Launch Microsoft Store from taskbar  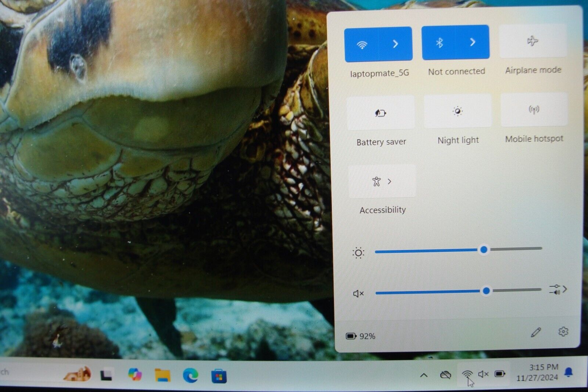tap(219, 377)
